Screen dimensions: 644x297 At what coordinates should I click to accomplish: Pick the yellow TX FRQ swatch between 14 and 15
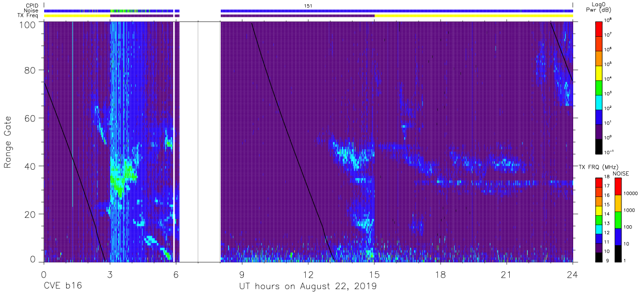click(599, 211)
